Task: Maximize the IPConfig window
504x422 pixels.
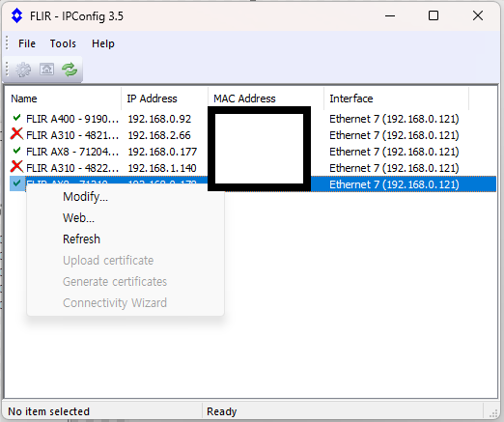Action: click(434, 15)
